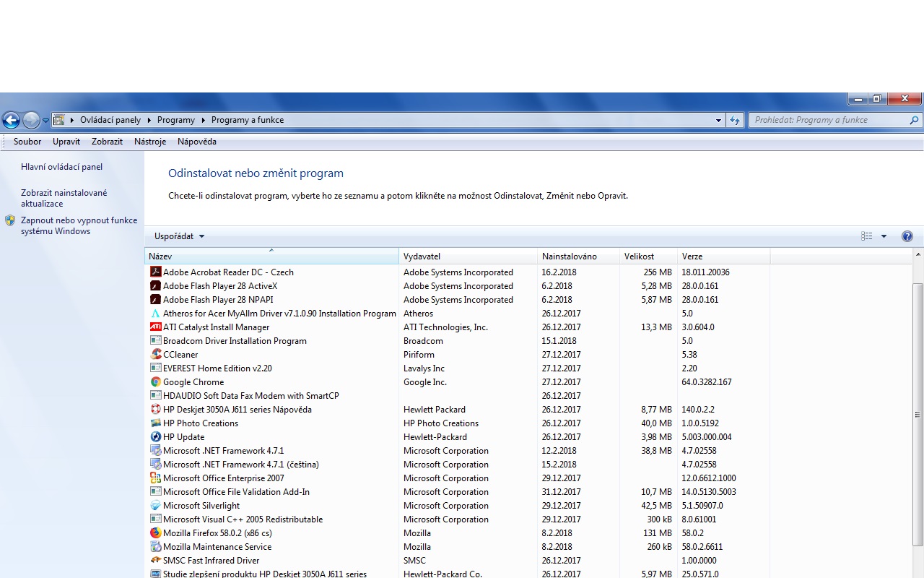Click Microsoft Office Enterprise 2007 icon
This screenshot has height=578, width=924.
coord(155,478)
